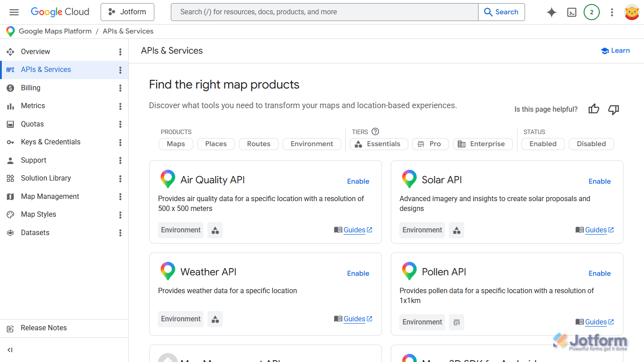The height and width of the screenshot is (362, 644).
Task: Collapse the left sidebar panel
Action: click(10, 350)
